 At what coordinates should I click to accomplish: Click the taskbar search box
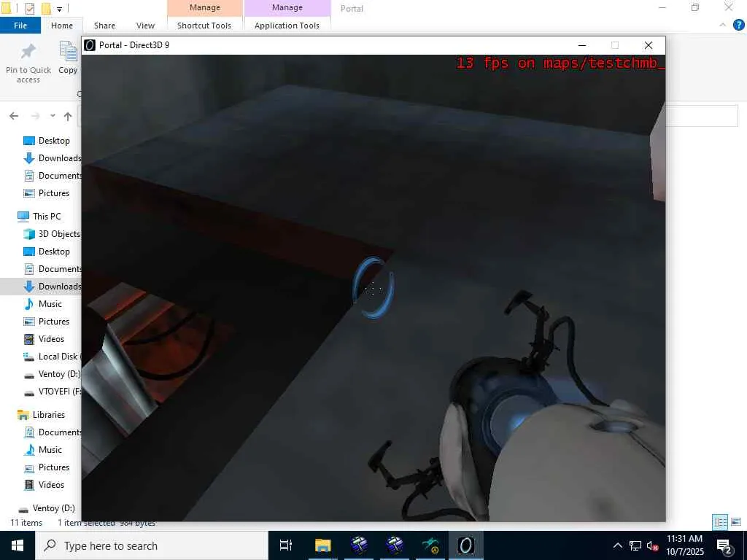pyautogui.click(x=152, y=545)
